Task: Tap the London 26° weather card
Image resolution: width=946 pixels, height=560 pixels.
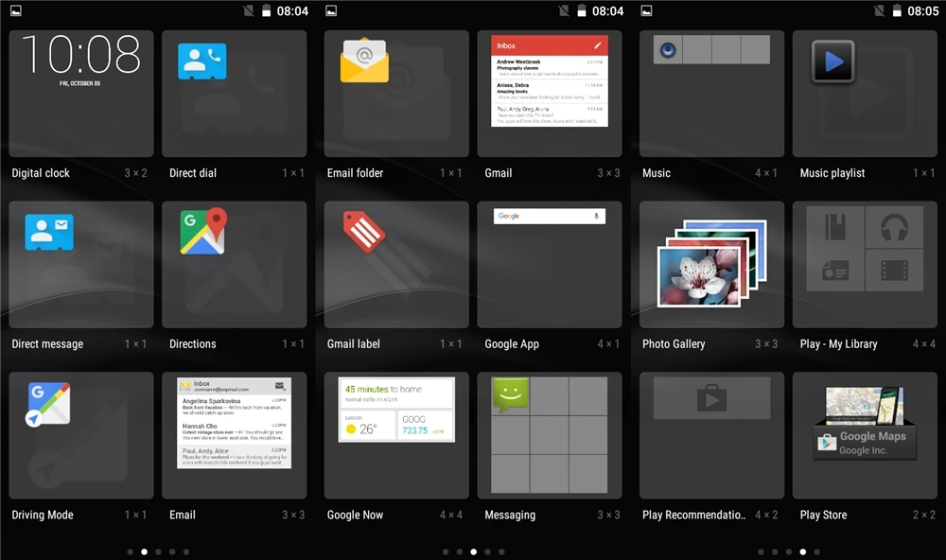Action: coord(367,425)
